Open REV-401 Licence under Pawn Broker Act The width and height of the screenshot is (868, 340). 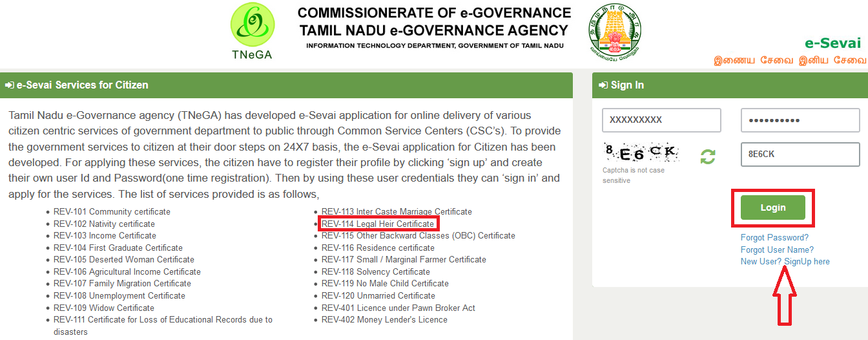pyautogui.click(x=398, y=308)
